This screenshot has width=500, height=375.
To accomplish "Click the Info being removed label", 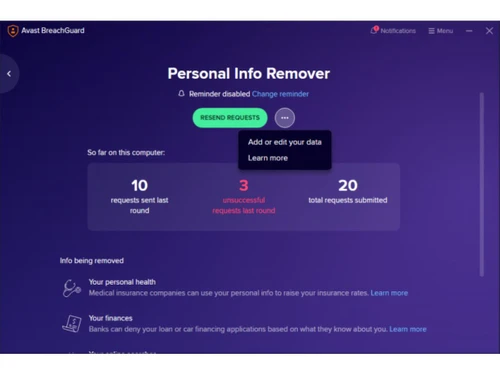I will click(92, 261).
